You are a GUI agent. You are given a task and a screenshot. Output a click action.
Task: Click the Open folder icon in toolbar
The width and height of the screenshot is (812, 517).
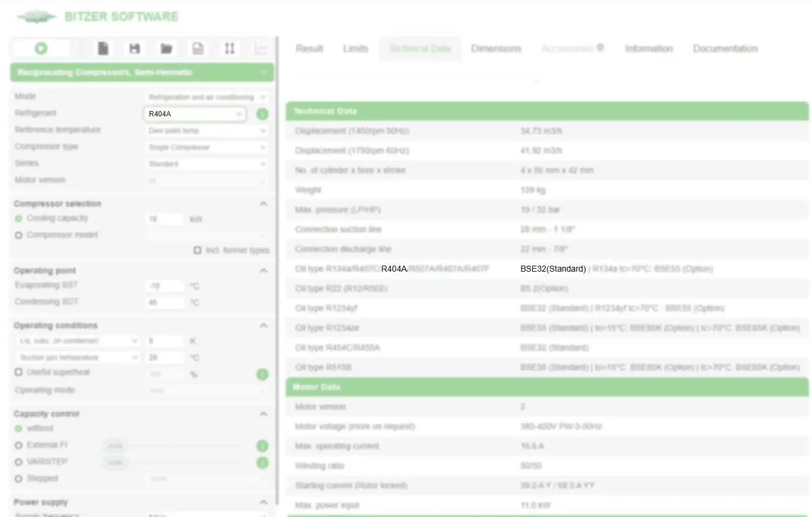pyautogui.click(x=166, y=48)
